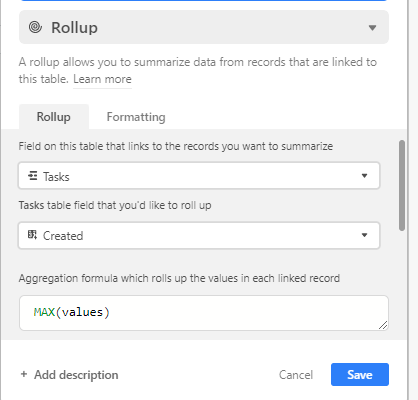Viewport: 418px width, 400px height.
Task: Click the panel's vertical scrollbar thumb
Action: 402,185
